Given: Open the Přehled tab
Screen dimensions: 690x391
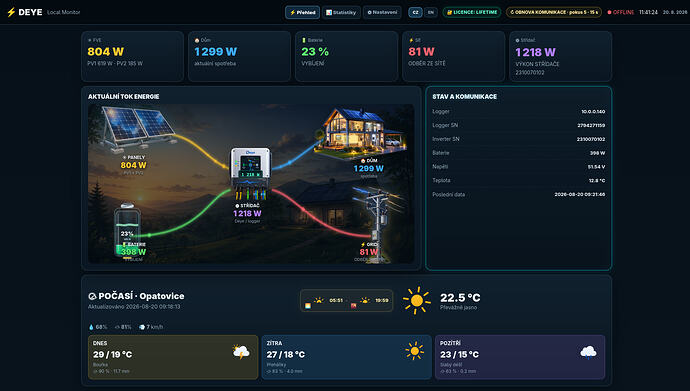Looking at the screenshot, I should pyautogui.click(x=302, y=12).
